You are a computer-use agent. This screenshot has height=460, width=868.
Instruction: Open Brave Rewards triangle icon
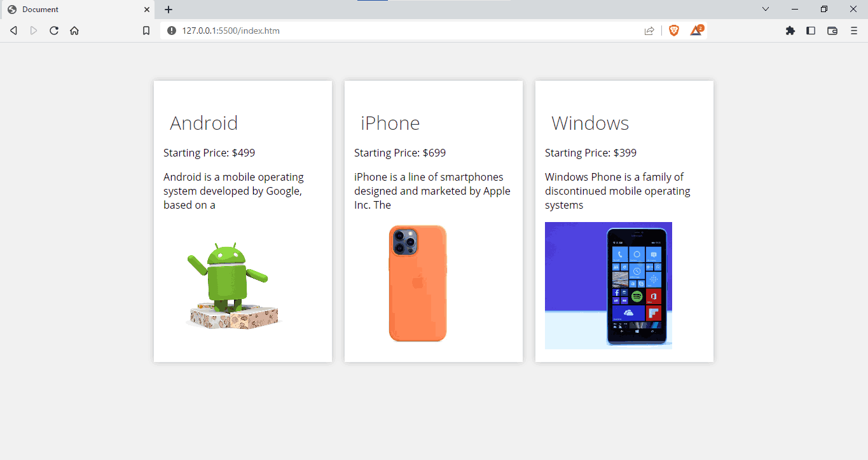[x=695, y=30]
